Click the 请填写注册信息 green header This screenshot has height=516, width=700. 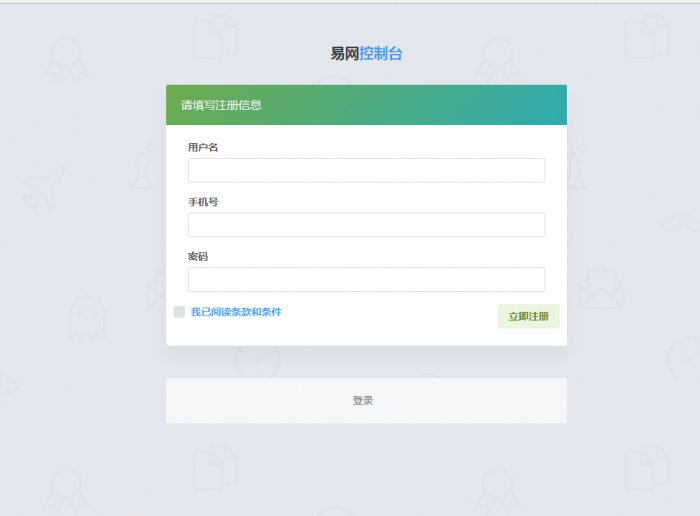click(x=366, y=105)
